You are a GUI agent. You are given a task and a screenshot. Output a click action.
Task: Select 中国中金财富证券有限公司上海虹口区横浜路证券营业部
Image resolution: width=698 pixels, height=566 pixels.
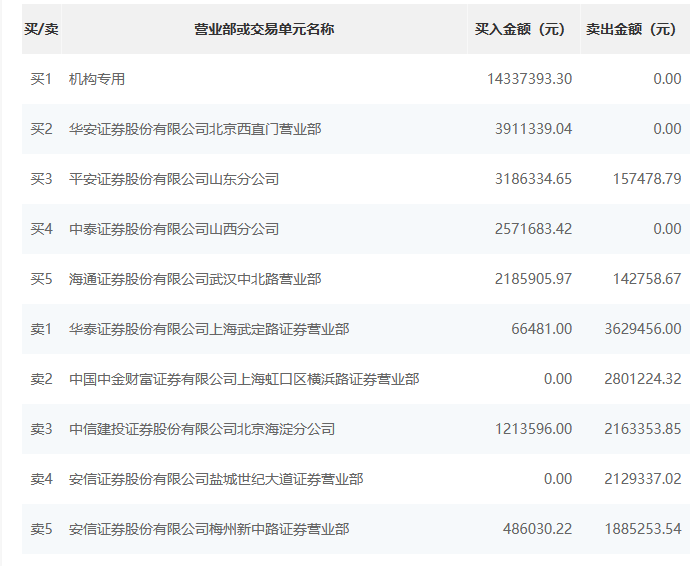point(244,379)
